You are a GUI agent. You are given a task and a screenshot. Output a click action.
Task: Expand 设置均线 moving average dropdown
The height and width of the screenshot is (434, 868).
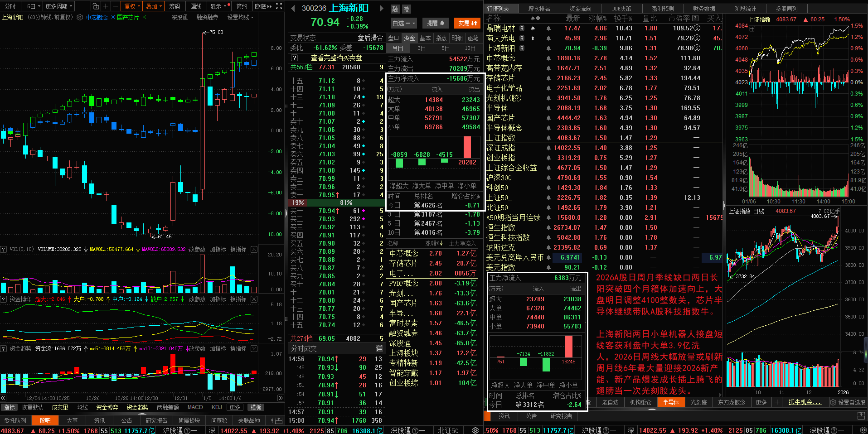(x=240, y=17)
